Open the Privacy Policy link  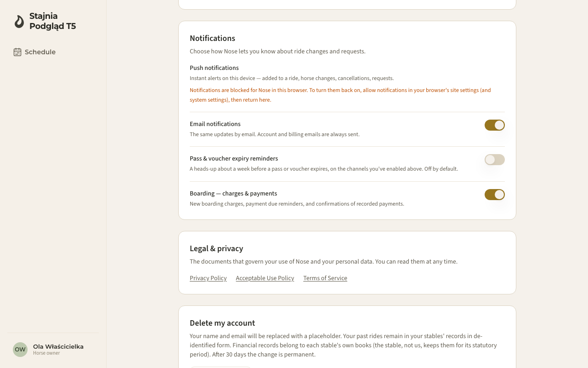[208, 278]
